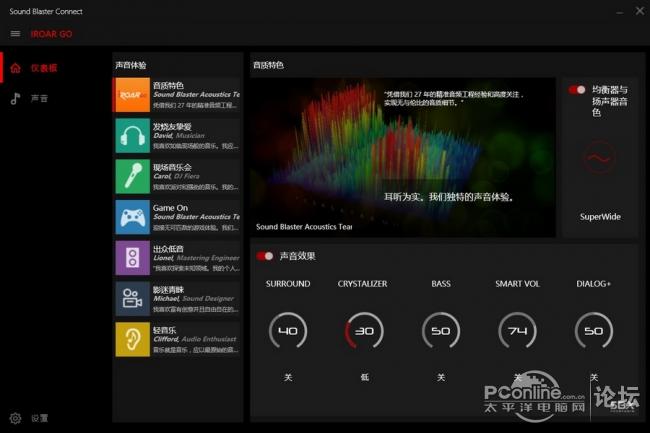Select the headphones profile icon
Screen dimensions: 650x433
[x=132, y=135]
